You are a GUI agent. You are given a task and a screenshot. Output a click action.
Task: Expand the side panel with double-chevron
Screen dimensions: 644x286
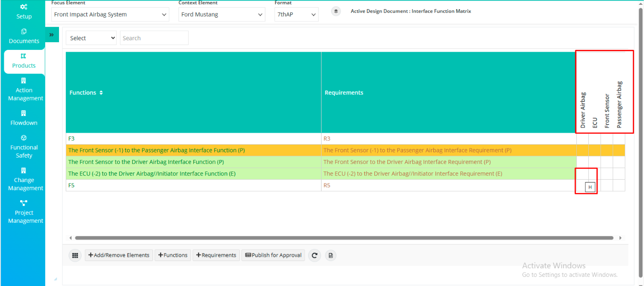click(51, 34)
